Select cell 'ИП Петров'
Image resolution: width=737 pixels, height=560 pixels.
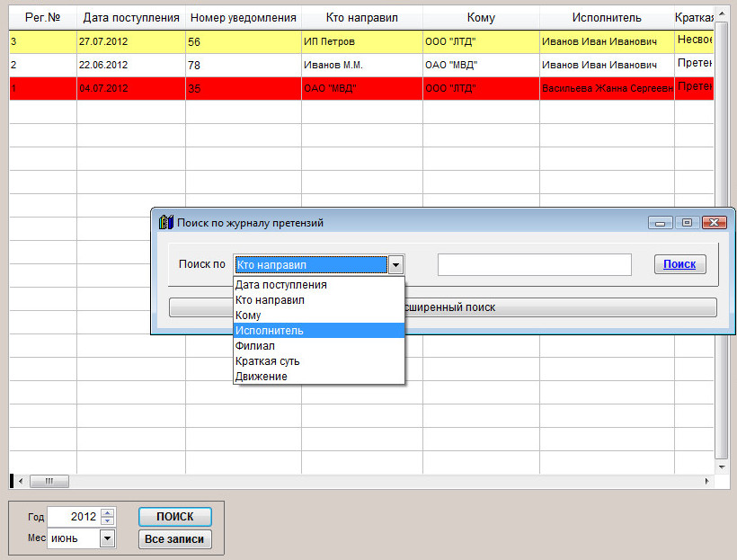[x=362, y=41]
